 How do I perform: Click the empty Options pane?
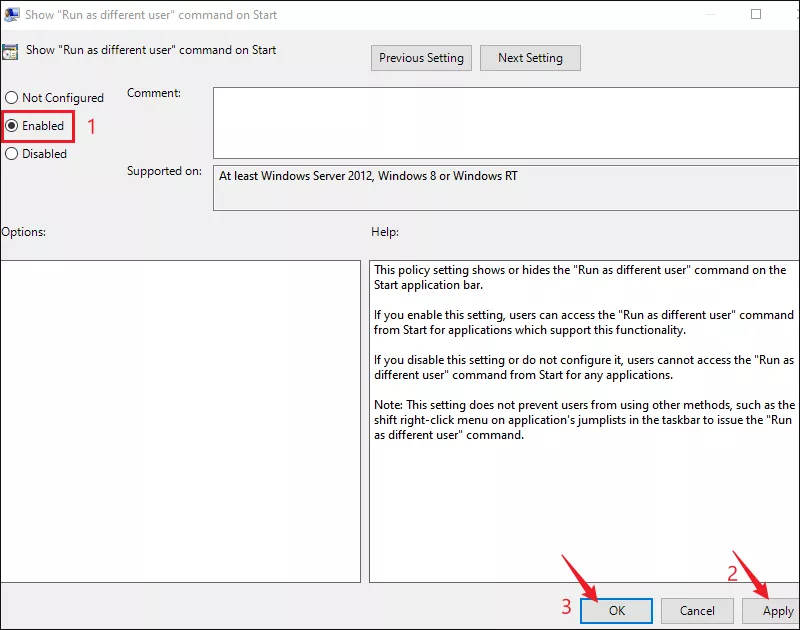pyautogui.click(x=181, y=421)
